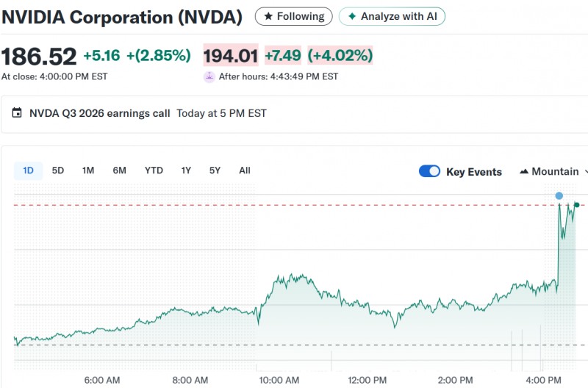
Task: Show the All time range
Action: pos(245,170)
